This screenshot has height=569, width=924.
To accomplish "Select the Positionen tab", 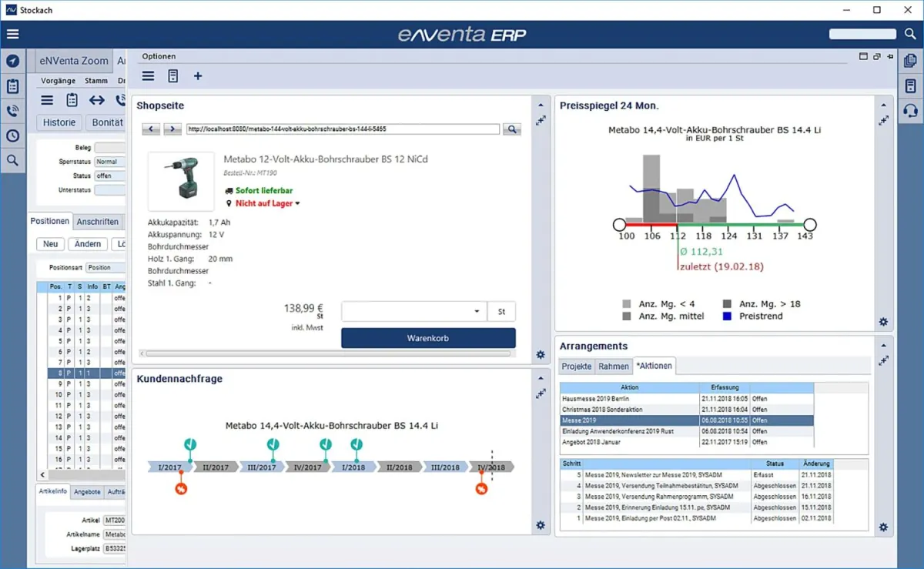I will pyautogui.click(x=50, y=221).
